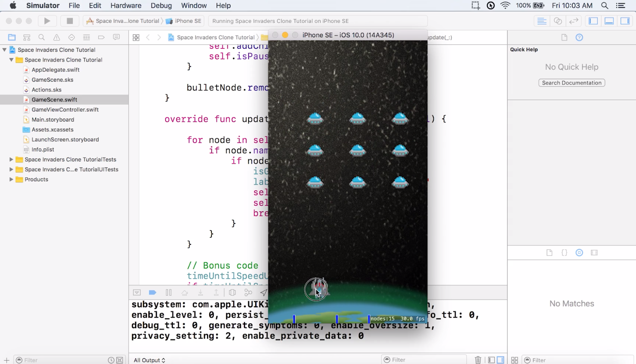
Task: Open Main.storyboard file
Action: coord(53,120)
